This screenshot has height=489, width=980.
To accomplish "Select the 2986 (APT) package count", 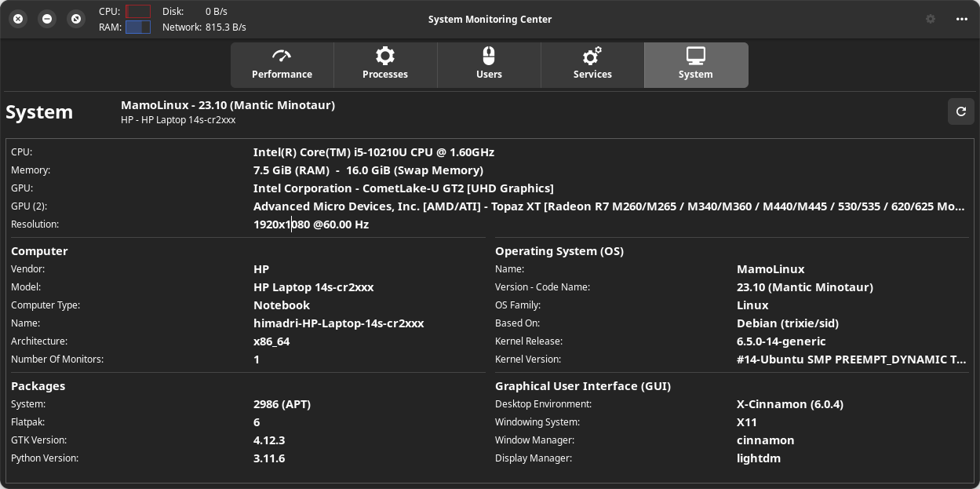I will tap(282, 404).
